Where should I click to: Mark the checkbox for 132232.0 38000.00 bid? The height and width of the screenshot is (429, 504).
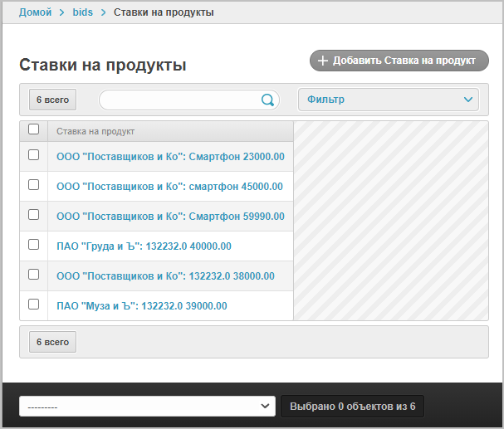click(34, 275)
